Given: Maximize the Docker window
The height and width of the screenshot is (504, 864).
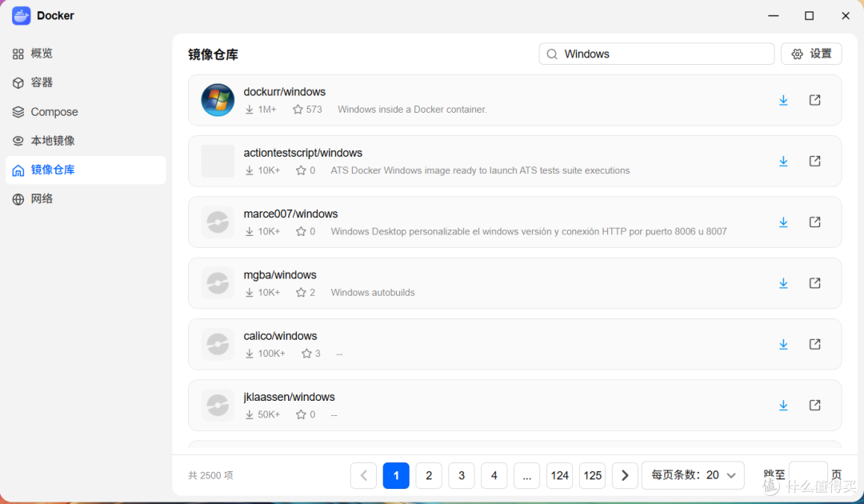Looking at the screenshot, I should [809, 15].
